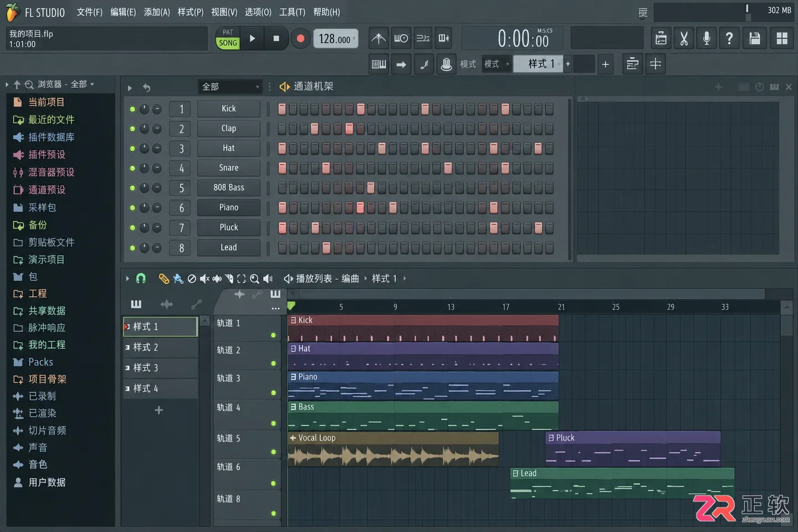
Task: Open the 全部 channel filter dropdown
Action: click(230, 87)
